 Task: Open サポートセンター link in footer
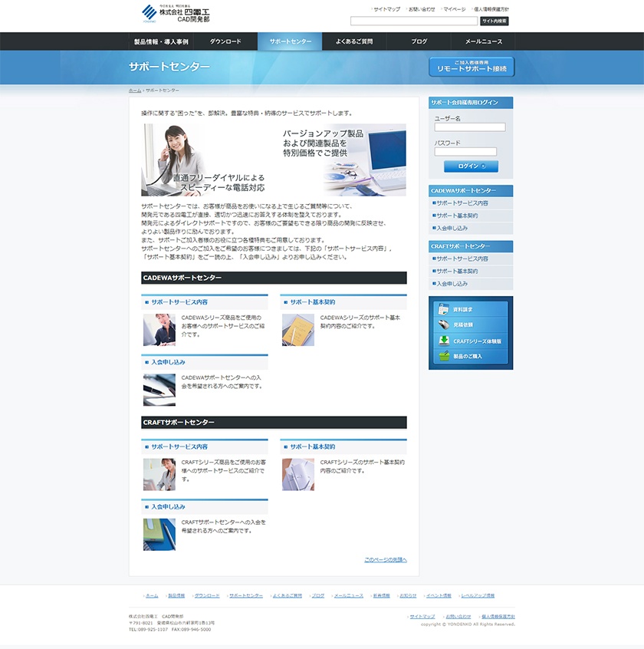click(x=246, y=595)
